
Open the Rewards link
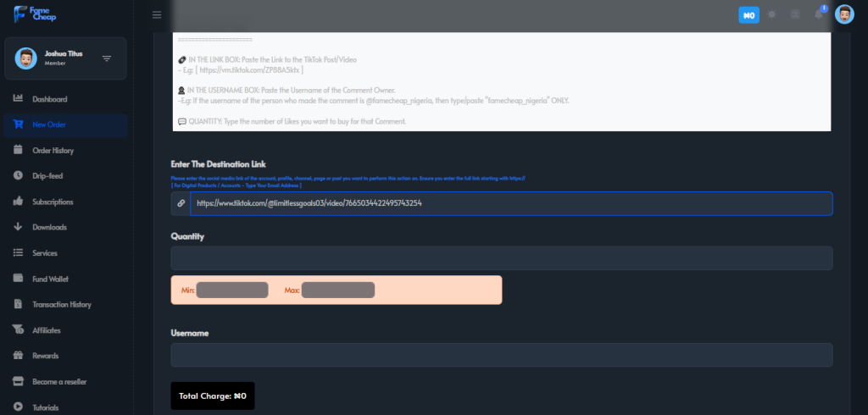click(x=46, y=356)
